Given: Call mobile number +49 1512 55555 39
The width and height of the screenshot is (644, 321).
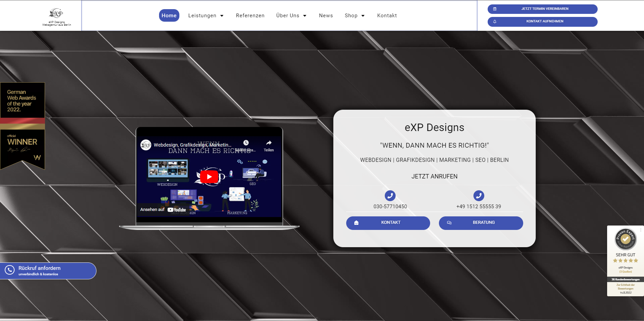Looking at the screenshot, I should [479, 207].
